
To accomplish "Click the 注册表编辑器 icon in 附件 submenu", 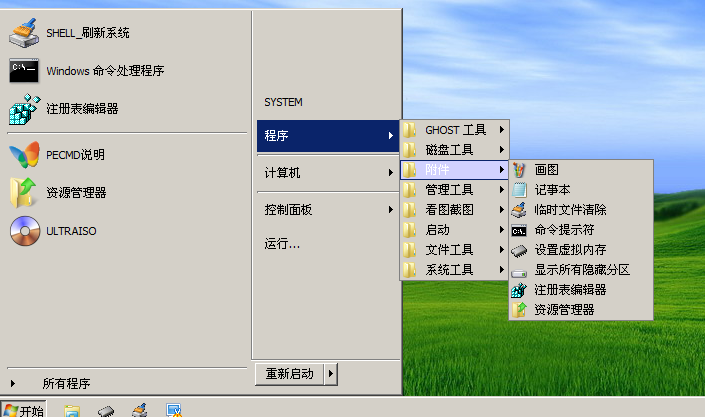I will tap(519, 290).
